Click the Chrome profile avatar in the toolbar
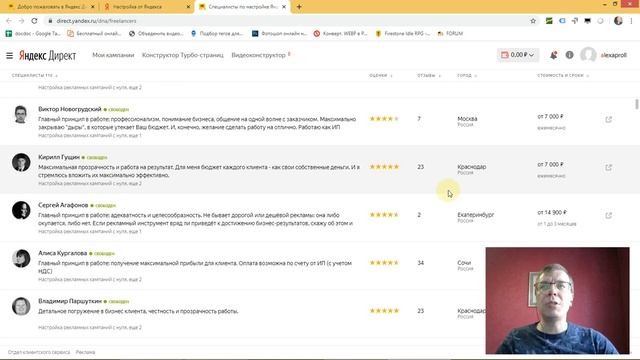 point(618,21)
